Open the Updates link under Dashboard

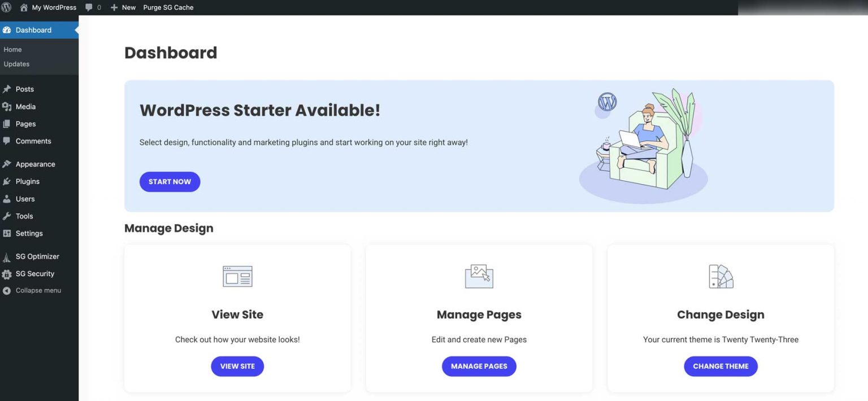click(16, 64)
